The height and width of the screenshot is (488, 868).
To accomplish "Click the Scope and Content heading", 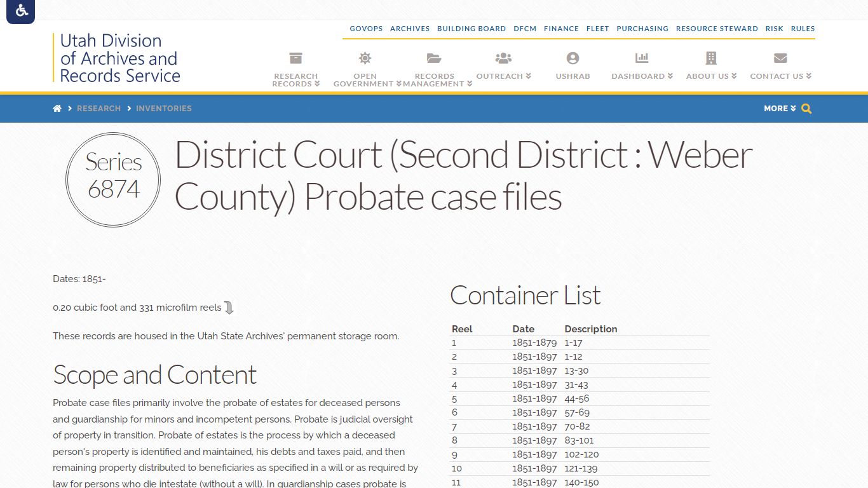I will tap(154, 375).
